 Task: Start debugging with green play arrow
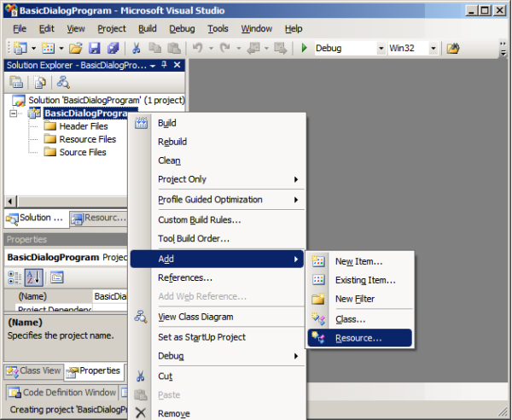[x=305, y=48]
